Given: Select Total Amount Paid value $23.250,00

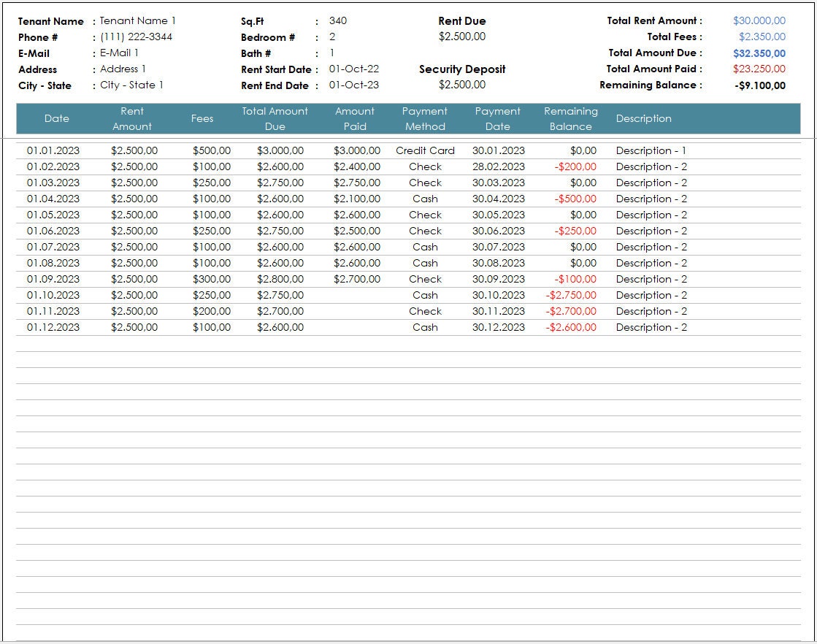Looking at the screenshot, I should click(x=759, y=69).
